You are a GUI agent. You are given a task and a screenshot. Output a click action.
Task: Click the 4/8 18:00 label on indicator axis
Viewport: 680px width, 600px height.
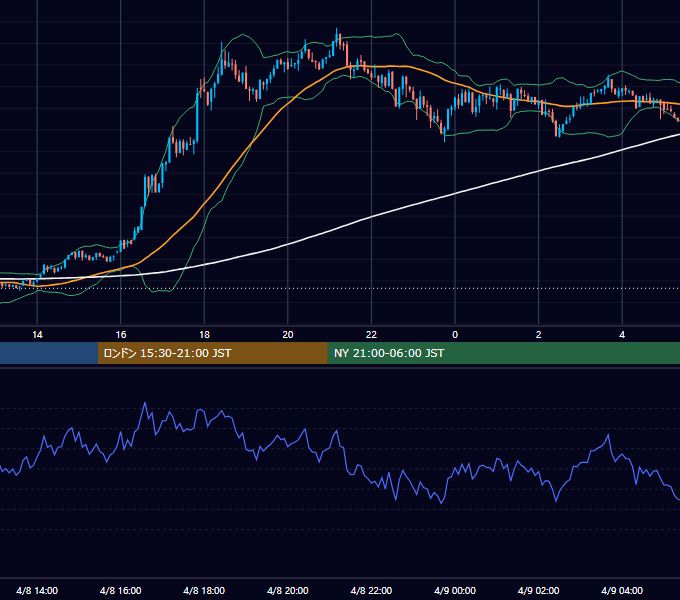204,590
